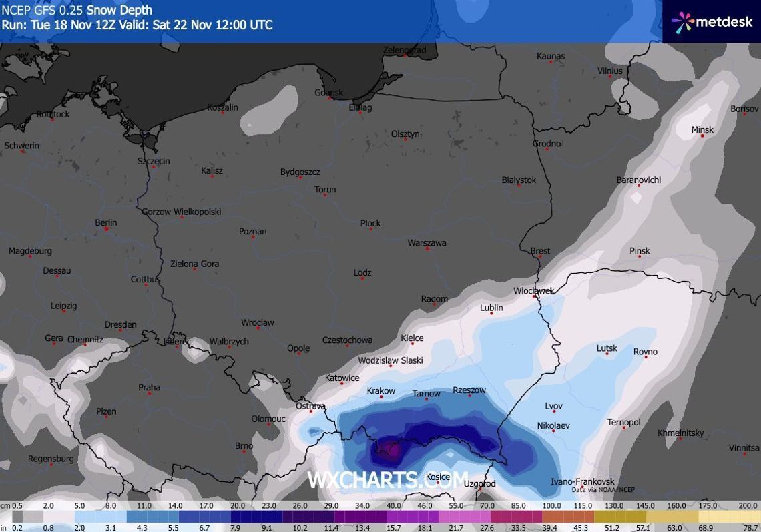Open the WXCHARTS.COM watermark link
This screenshot has height=532, width=761.
387,479
